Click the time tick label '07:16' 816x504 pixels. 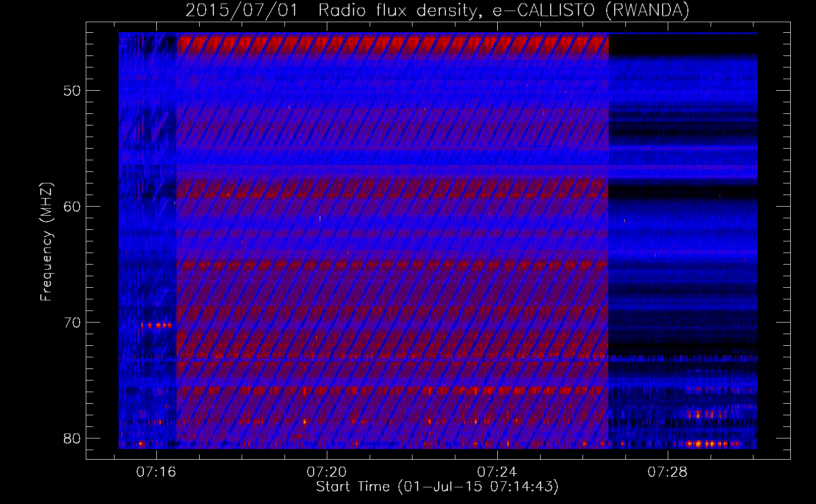click(x=156, y=472)
